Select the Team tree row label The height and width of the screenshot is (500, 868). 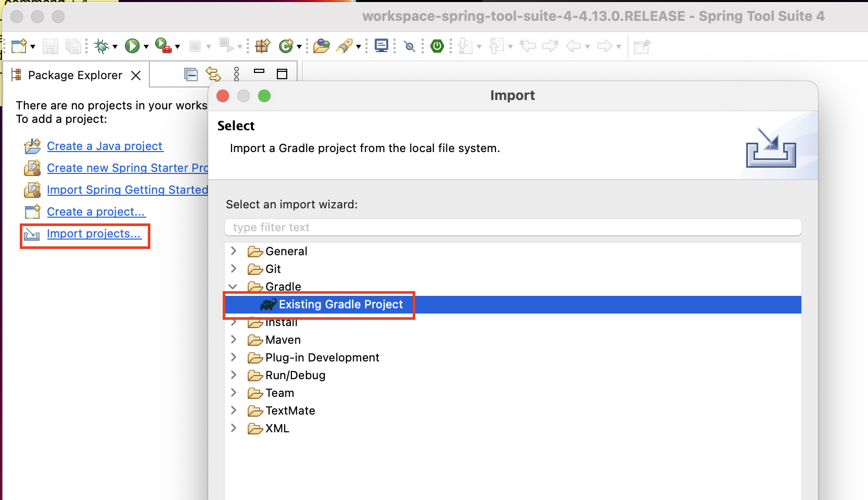(x=279, y=393)
